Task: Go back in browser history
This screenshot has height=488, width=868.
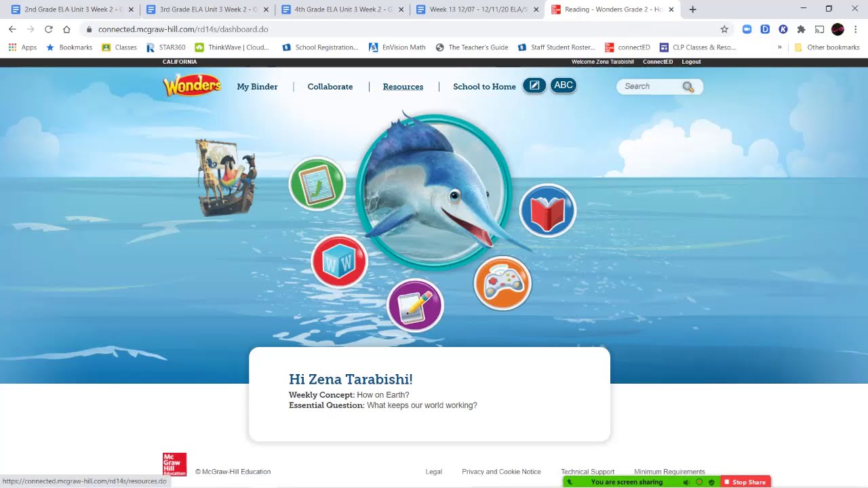Action: coord(12,29)
